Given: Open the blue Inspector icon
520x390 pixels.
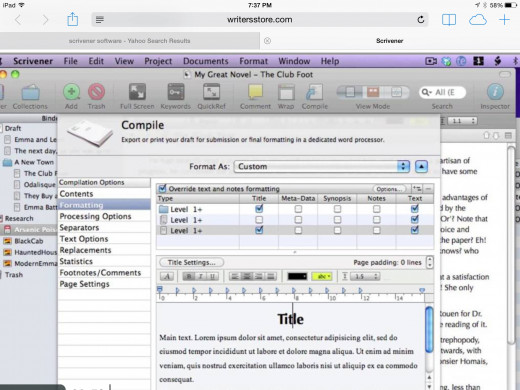Looking at the screenshot, I should coord(495,92).
